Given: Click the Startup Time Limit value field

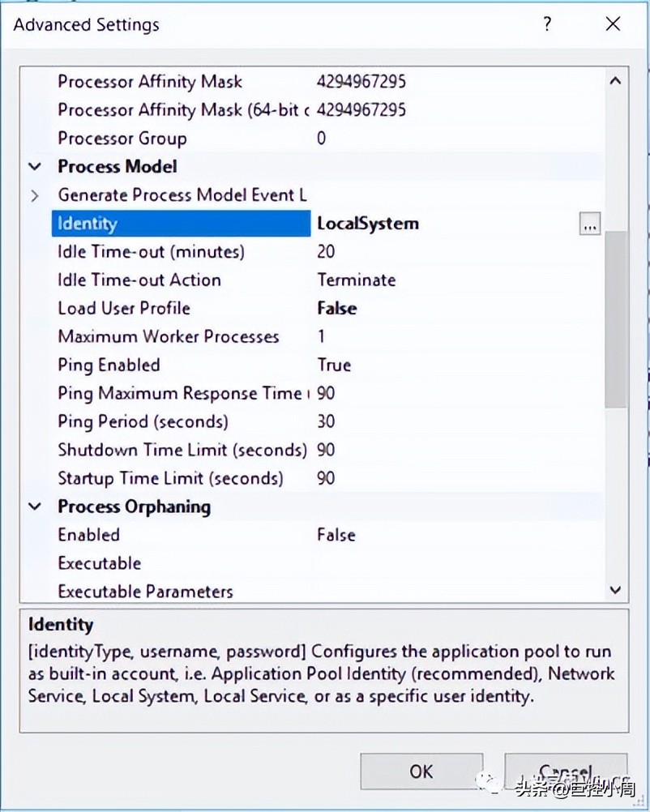Looking at the screenshot, I should click(326, 478).
